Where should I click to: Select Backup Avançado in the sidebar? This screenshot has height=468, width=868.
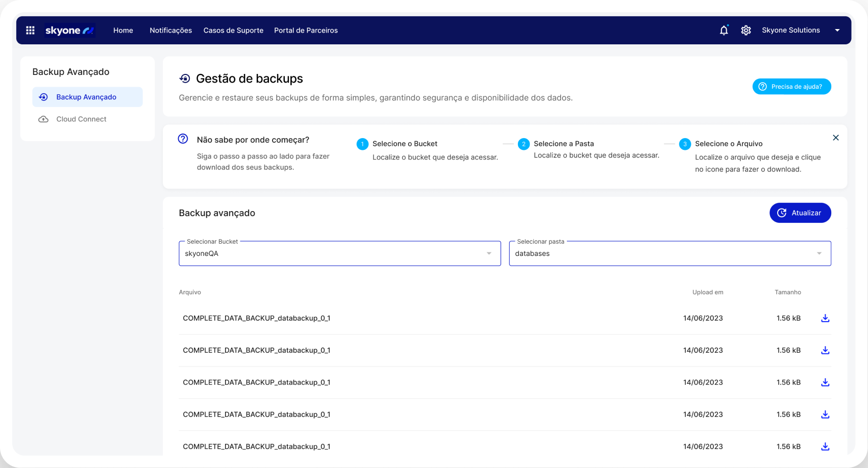click(87, 97)
